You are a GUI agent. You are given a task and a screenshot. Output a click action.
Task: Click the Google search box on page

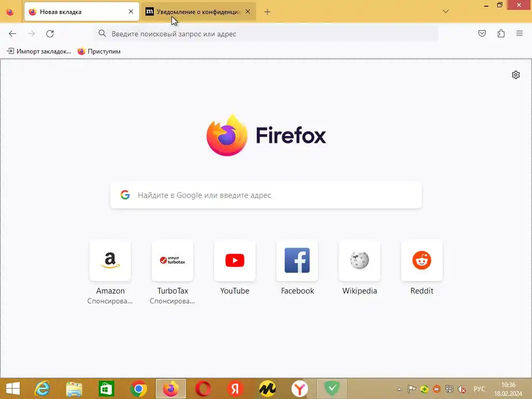(x=266, y=195)
